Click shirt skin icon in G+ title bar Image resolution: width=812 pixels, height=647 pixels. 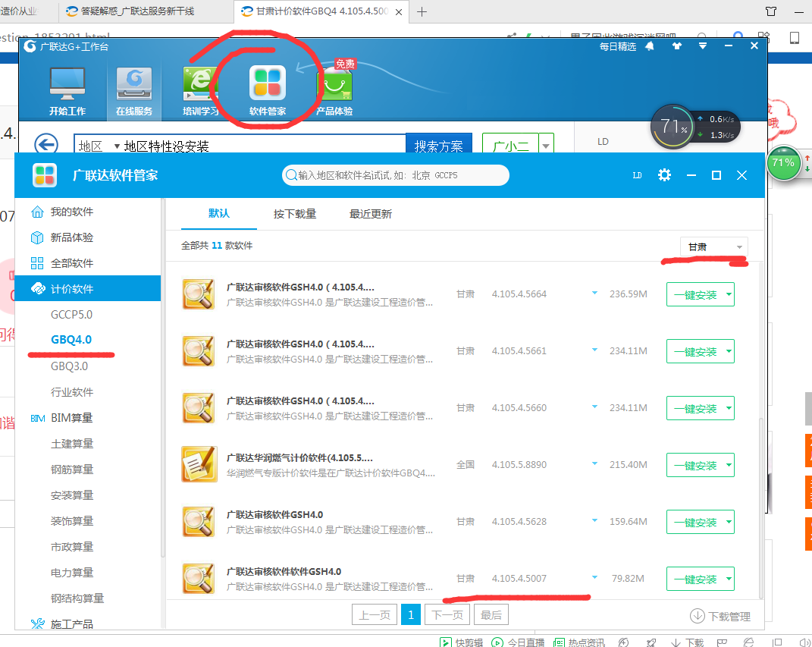coord(677,46)
